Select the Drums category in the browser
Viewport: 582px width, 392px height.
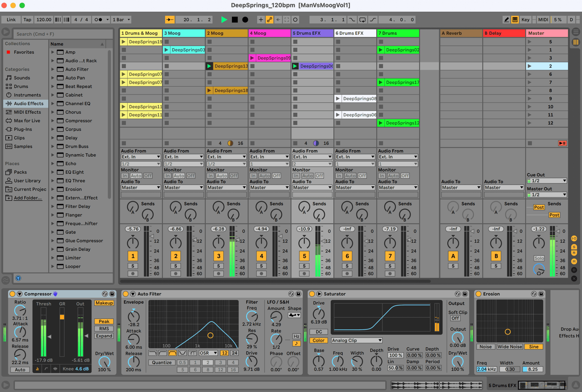(22, 86)
